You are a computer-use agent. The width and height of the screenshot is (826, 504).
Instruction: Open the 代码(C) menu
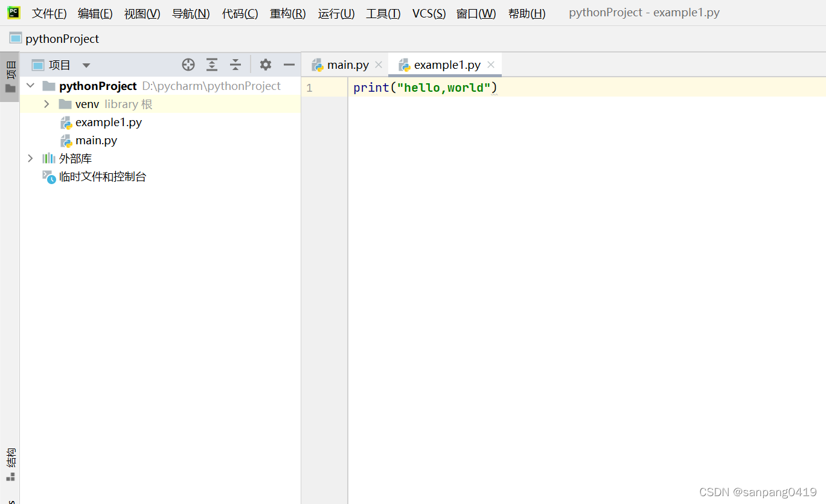[240, 13]
